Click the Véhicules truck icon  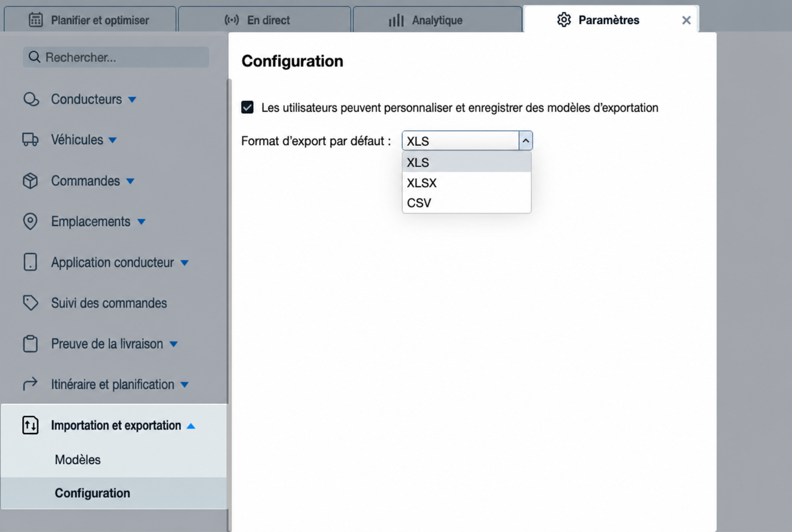[x=30, y=140]
